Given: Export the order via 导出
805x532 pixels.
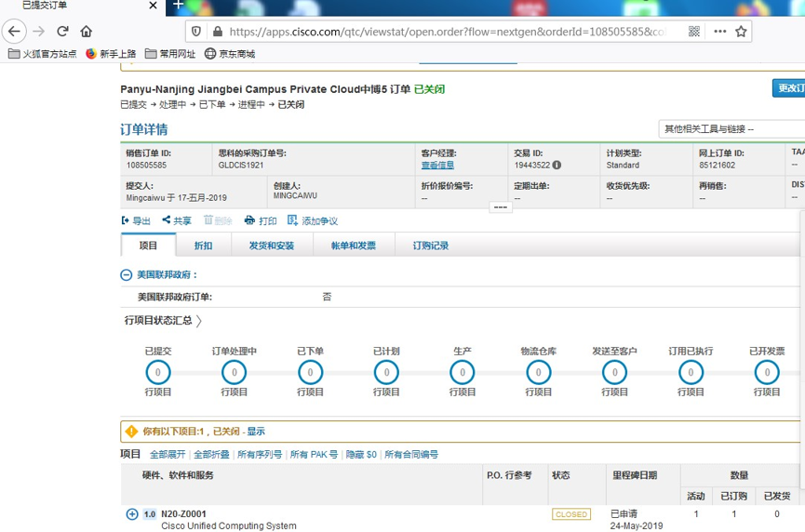Looking at the screenshot, I should point(136,220).
